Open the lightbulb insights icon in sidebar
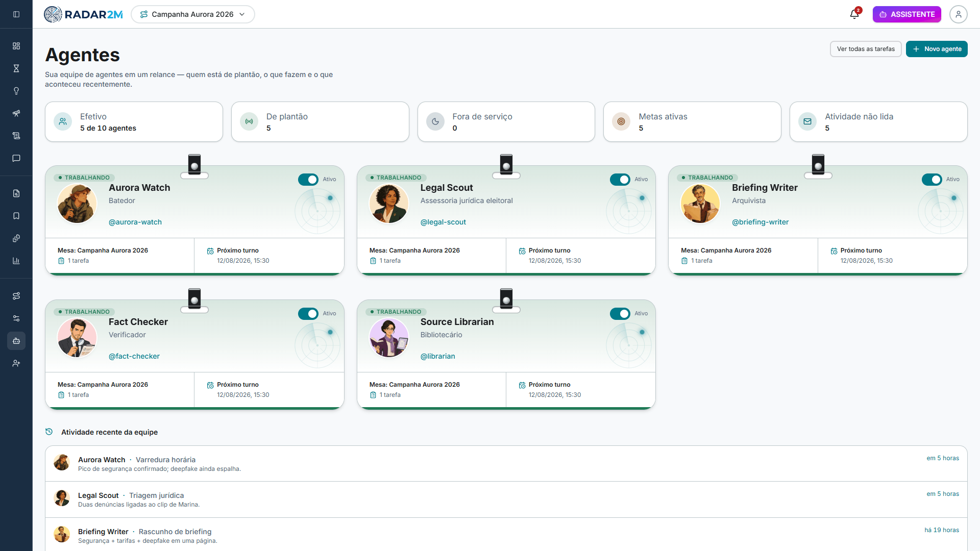 (16, 91)
